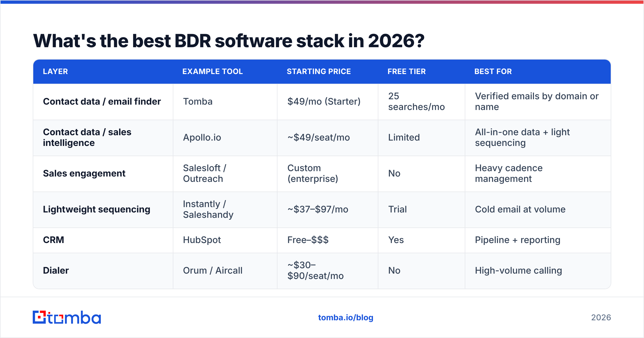
Task: Click the "Salesloft / Outreach" cell
Action: (x=225, y=174)
